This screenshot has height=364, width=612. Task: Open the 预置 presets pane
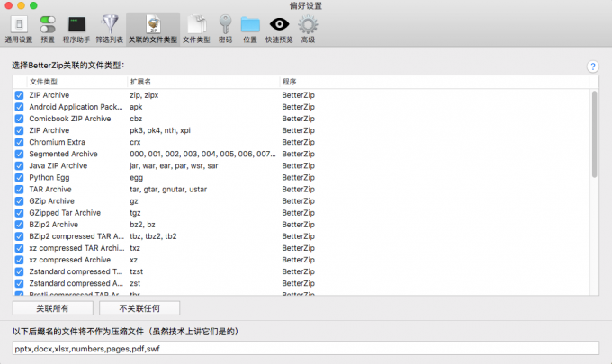(48, 30)
